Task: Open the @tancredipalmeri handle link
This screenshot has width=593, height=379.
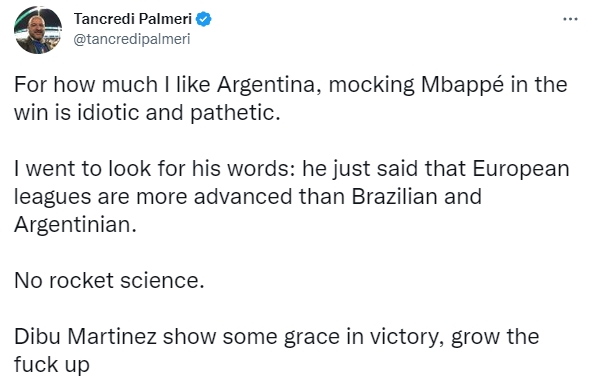Action: point(132,39)
